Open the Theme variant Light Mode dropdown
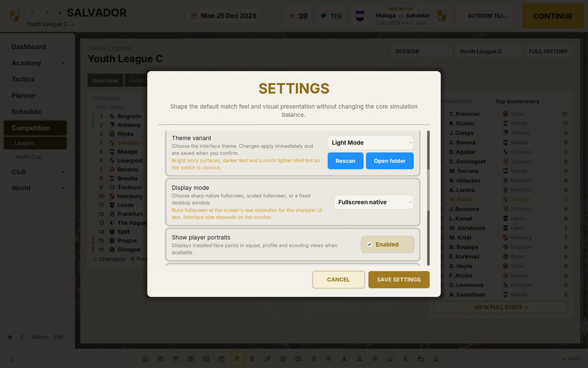 tap(371, 143)
